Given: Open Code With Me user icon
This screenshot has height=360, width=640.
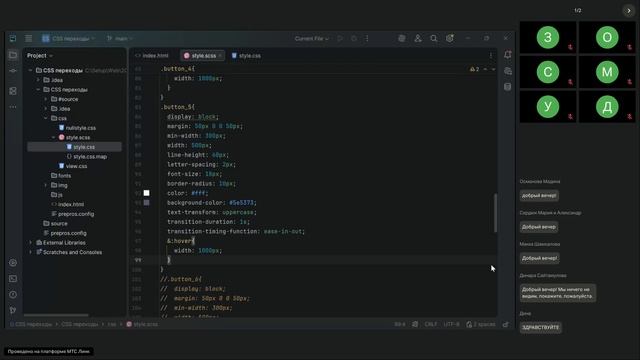Looking at the screenshot, I should coord(418,38).
